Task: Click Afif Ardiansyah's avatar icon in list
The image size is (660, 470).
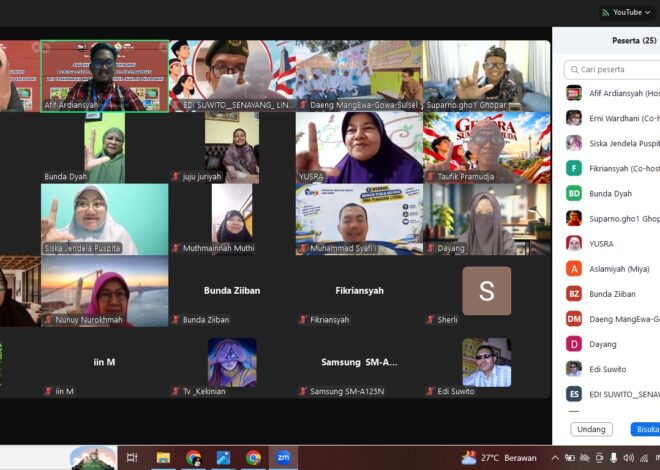Action: 574,93
